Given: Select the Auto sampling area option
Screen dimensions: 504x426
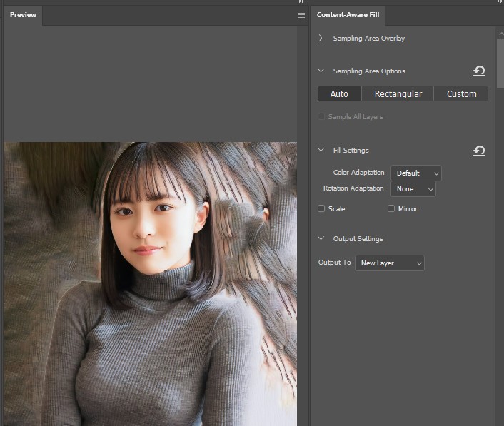Looking at the screenshot, I should point(339,93).
